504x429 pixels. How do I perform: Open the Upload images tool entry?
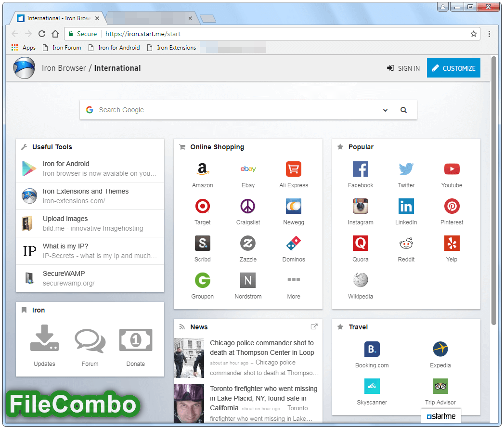(90, 223)
